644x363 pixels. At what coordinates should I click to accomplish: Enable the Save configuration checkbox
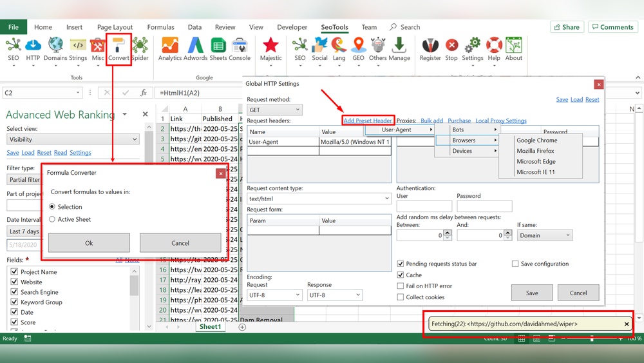coord(515,264)
